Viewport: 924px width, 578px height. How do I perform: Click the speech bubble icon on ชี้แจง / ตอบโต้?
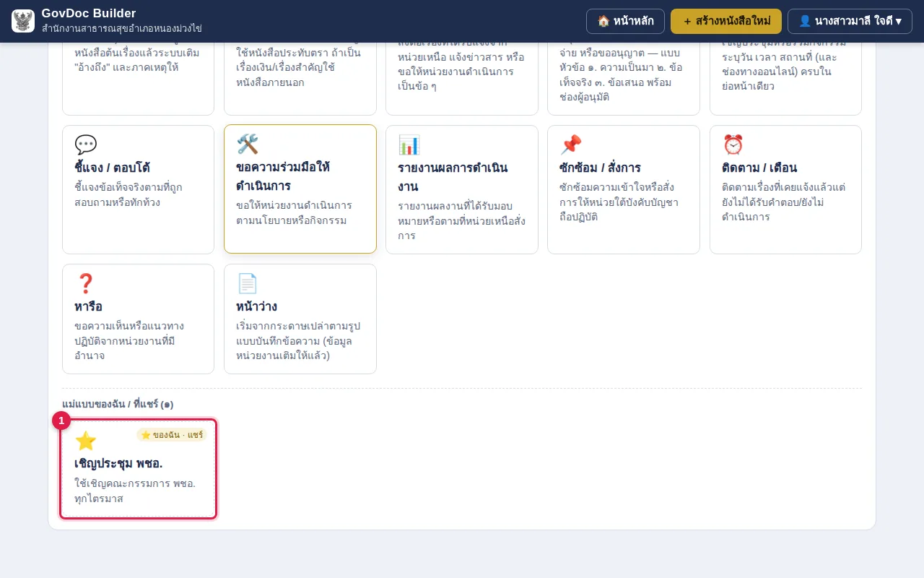click(86, 145)
